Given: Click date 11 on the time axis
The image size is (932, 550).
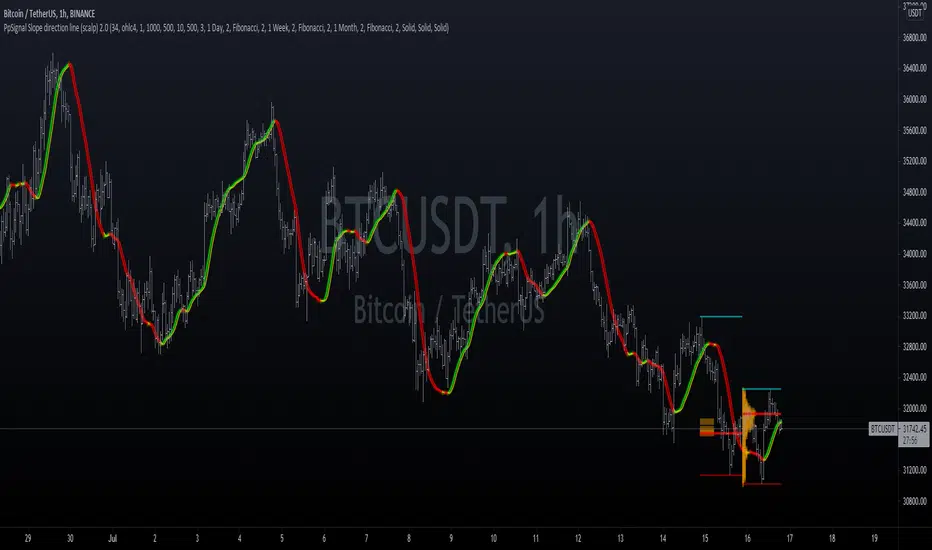Looking at the screenshot, I should pyautogui.click(x=536, y=539).
